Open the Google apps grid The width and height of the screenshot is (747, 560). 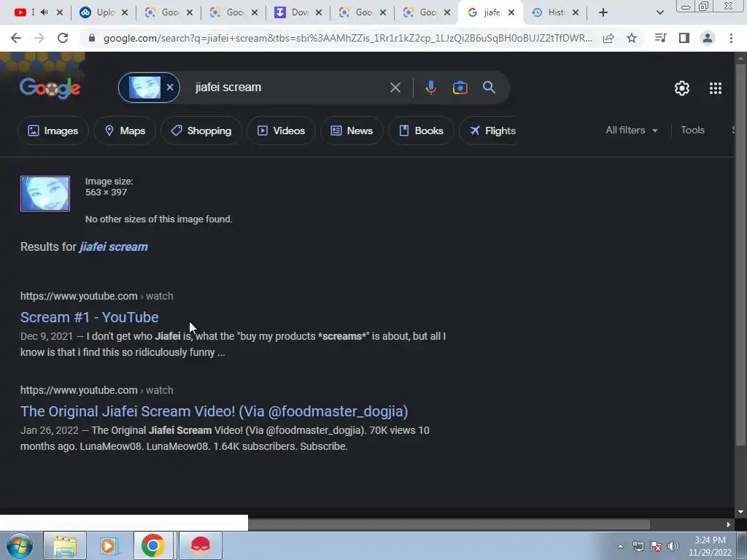tap(716, 88)
